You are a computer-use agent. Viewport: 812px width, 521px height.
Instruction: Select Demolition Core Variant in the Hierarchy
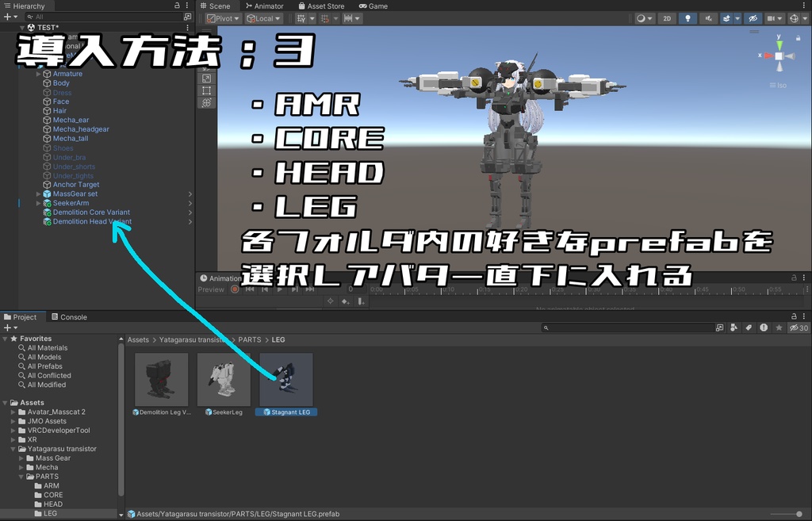pyautogui.click(x=91, y=213)
